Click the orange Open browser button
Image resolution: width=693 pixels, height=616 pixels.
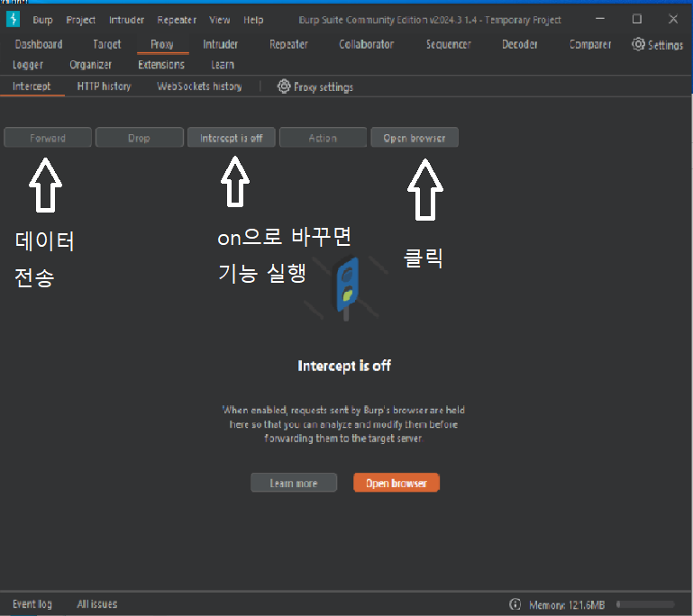pyautogui.click(x=397, y=483)
